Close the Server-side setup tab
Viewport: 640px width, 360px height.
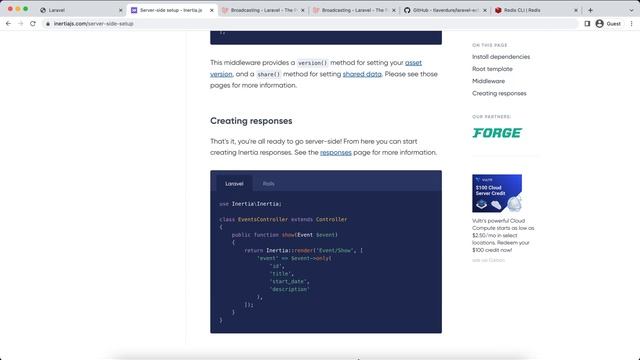pyautogui.click(x=211, y=10)
